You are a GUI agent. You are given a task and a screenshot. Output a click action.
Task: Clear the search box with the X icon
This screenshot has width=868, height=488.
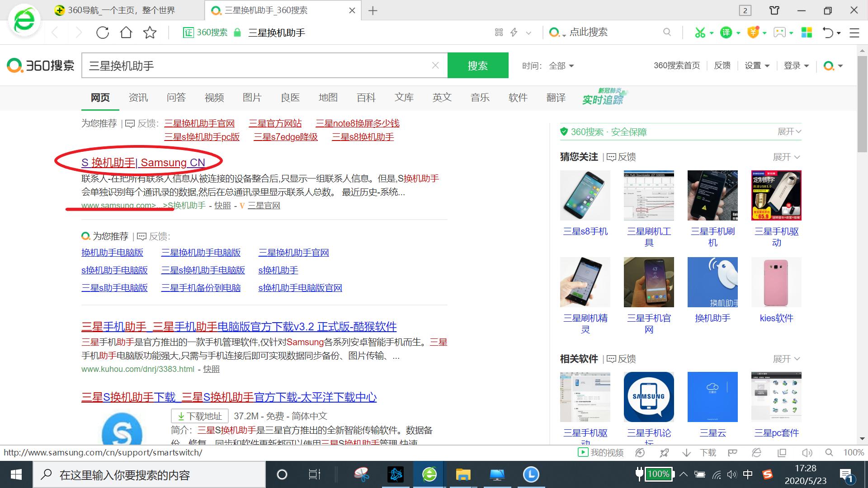click(434, 65)
